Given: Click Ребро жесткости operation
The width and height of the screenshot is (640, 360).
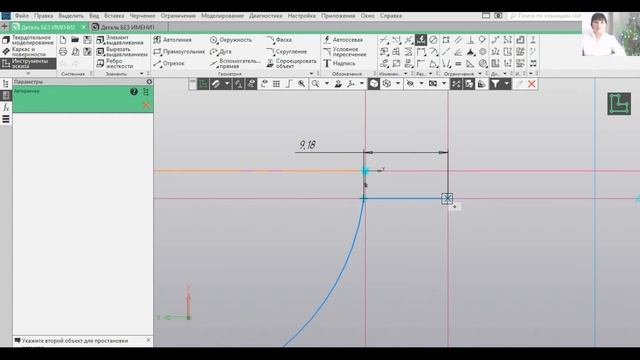Looking at the screenshot, I should pyautogui.click(x=115, y=63).
